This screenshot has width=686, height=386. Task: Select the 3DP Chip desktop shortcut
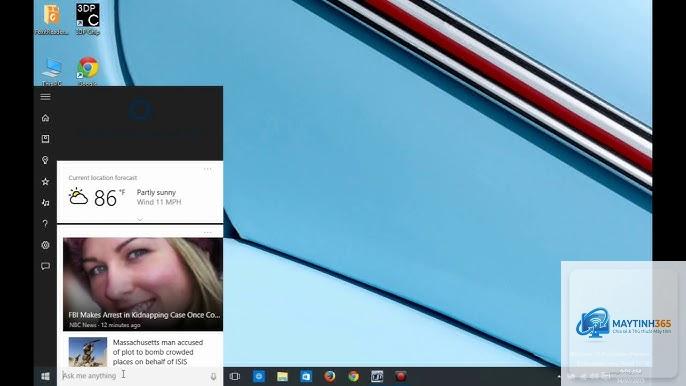pos(88,19)
